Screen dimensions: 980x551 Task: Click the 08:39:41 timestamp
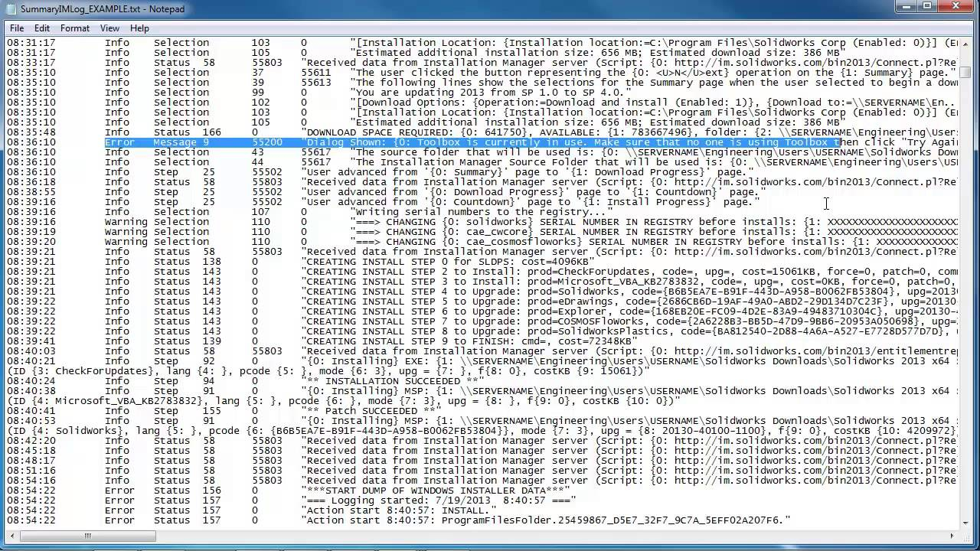(31, 341)
